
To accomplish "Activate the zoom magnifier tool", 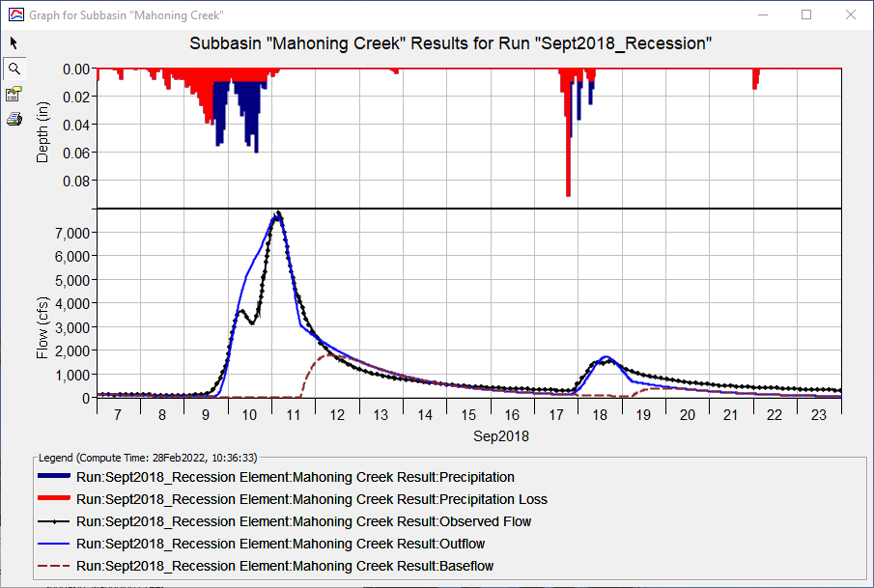I will (13, 68).
